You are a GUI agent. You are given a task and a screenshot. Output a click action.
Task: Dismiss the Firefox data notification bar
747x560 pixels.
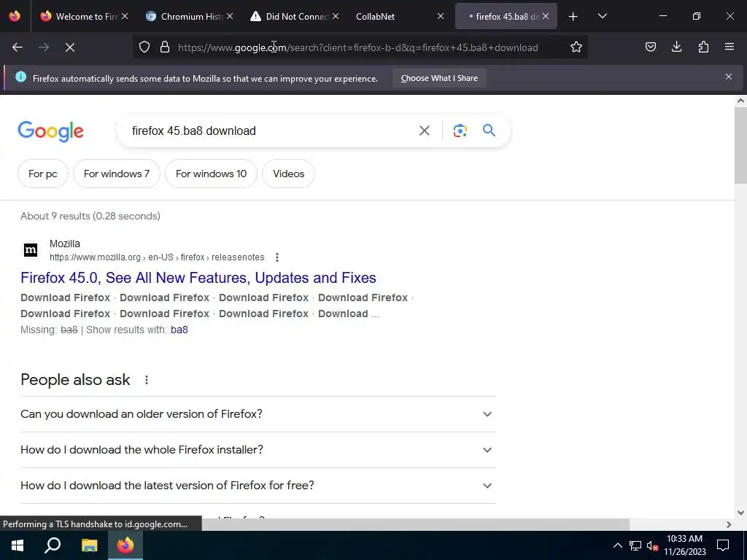[729, 77]
